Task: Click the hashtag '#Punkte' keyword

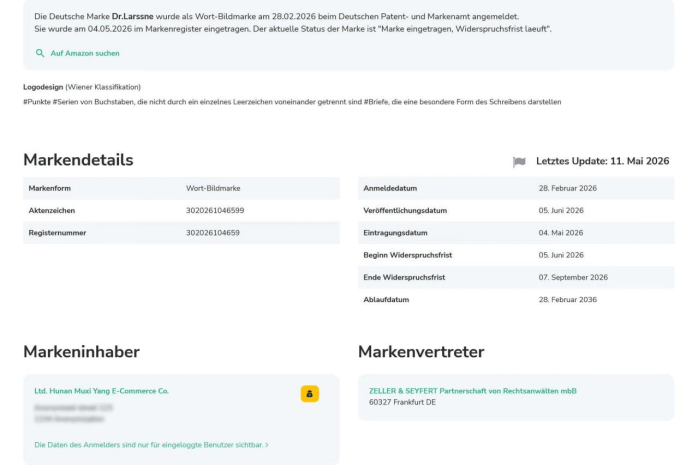Action: (x=37, y=102)
